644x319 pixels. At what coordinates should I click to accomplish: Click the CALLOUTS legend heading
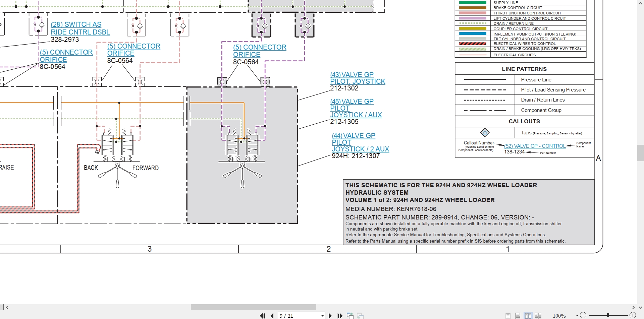click(x=524, y=121)
